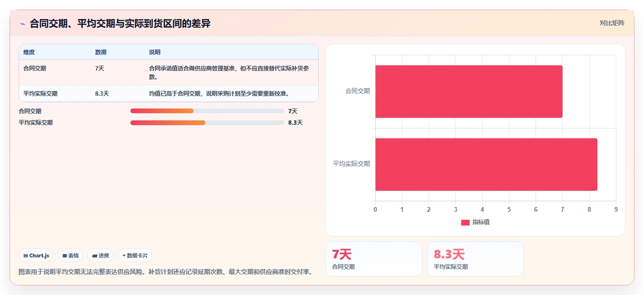This screenshot has width=644, height=295.
Task: Click the title 合同交期、平均交期与实际到货区间的差异
Action: pos(120,23)
